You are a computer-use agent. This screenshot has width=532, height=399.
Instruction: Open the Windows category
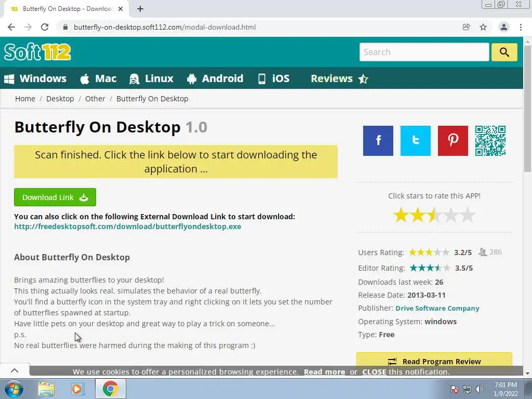tap(35, 78)
